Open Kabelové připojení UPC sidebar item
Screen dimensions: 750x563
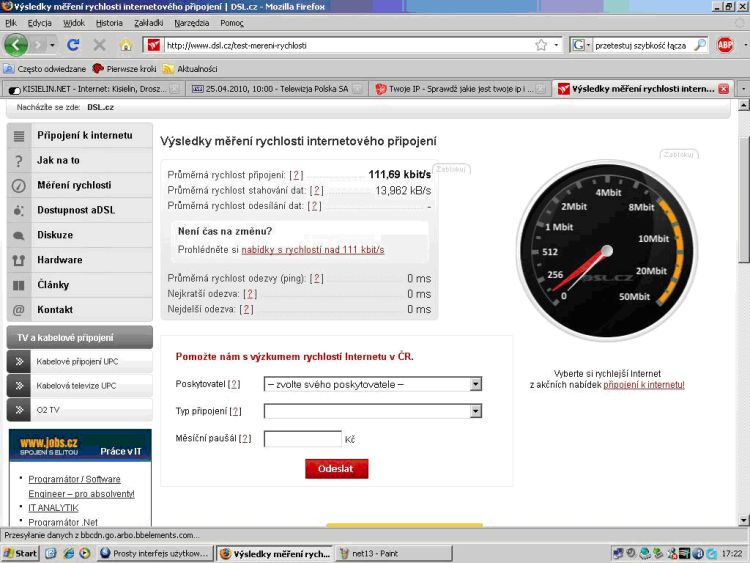click(x=77, y=361)
